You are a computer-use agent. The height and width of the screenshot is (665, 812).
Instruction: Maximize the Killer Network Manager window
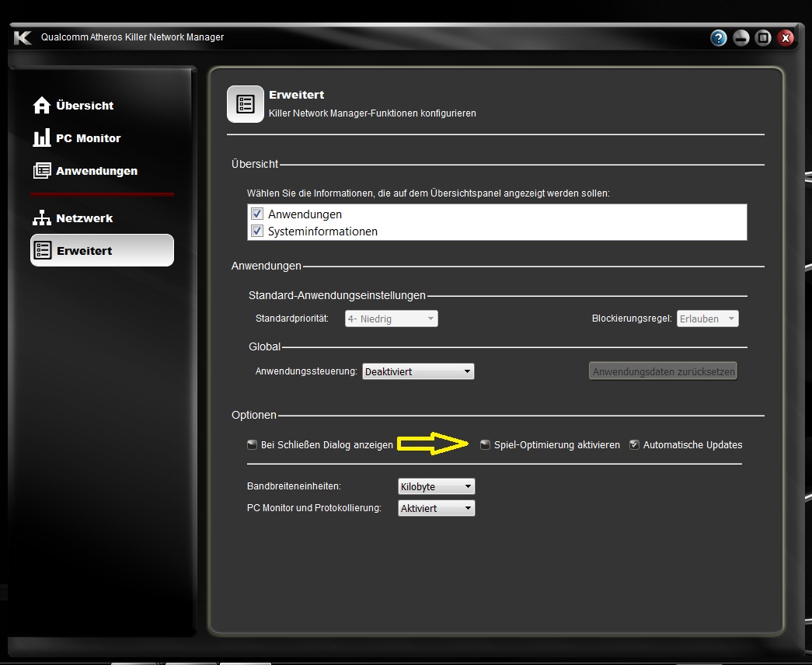pyautogui.click(x=763, y=38)
